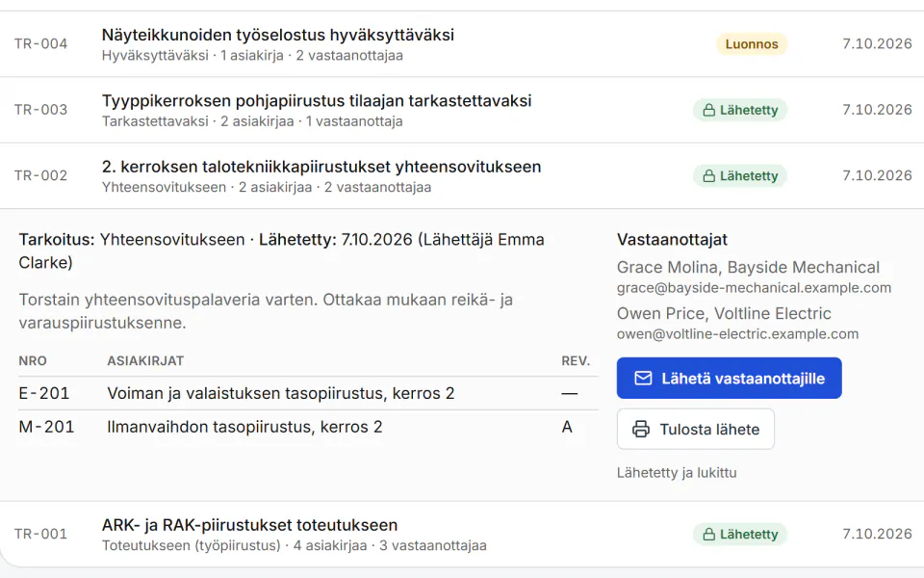Viewport: 924px width, 578px height.
Task: Click the TR-004 identifier
Action: (40, 44)
